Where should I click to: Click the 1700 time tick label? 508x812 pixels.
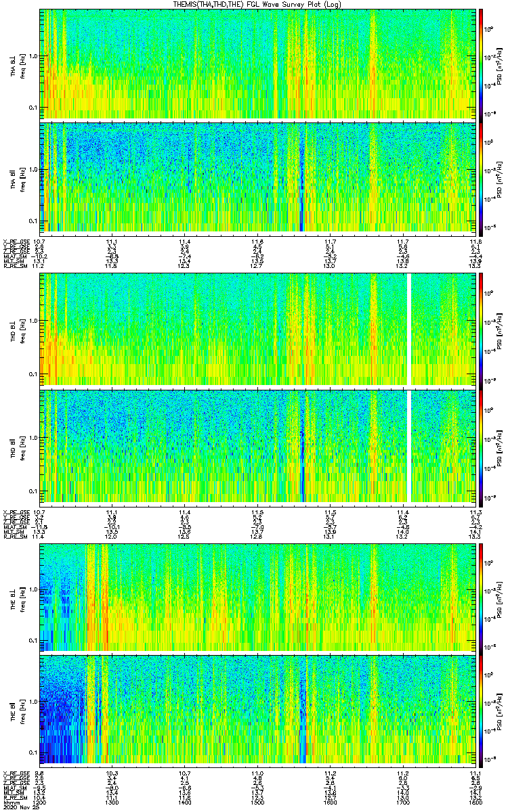(402, 803)
